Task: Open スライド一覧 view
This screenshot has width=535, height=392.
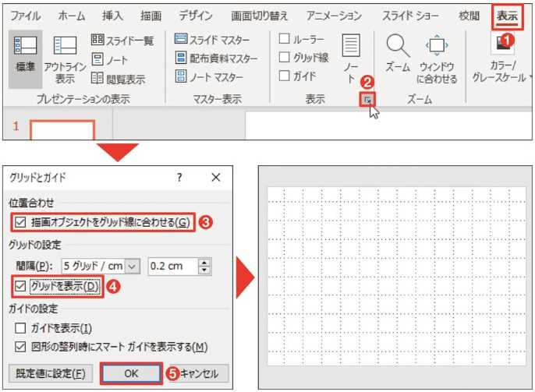Action: (x=122, y=41)
